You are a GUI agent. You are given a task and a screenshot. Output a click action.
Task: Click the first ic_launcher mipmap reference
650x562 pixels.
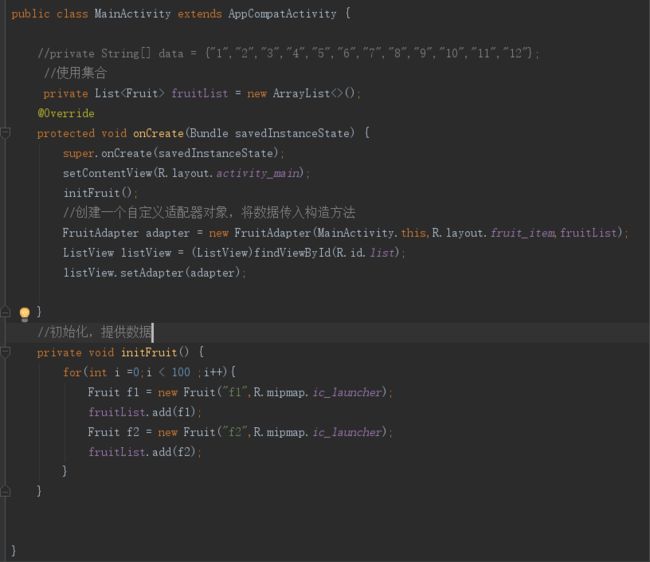347,392
